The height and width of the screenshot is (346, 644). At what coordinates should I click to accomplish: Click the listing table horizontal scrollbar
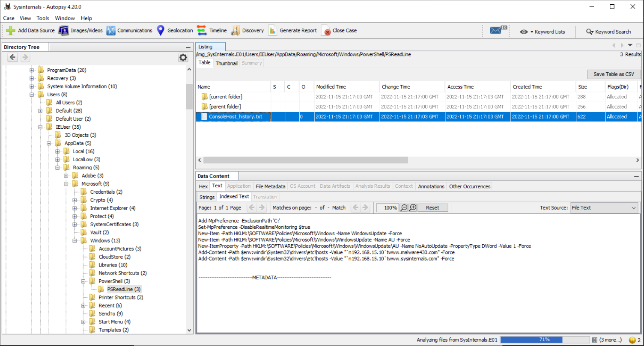[306, 160]
